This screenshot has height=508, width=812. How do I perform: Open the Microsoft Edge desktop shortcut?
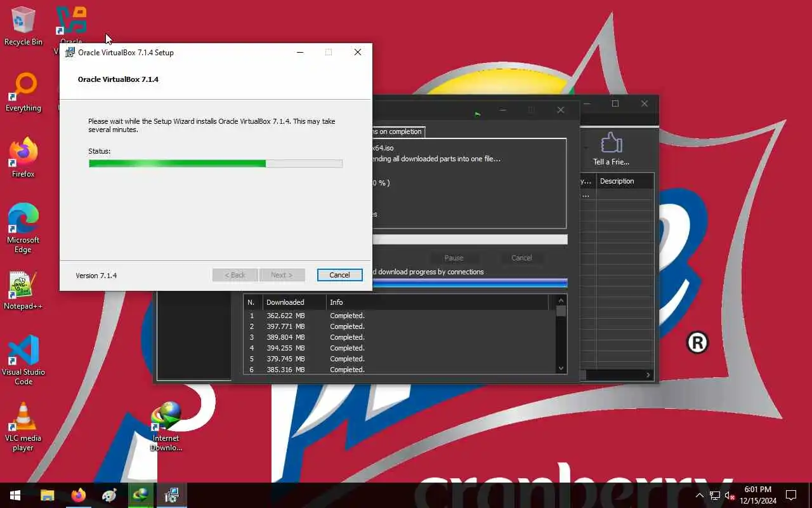pyautogui.click(x=23, y=228)
